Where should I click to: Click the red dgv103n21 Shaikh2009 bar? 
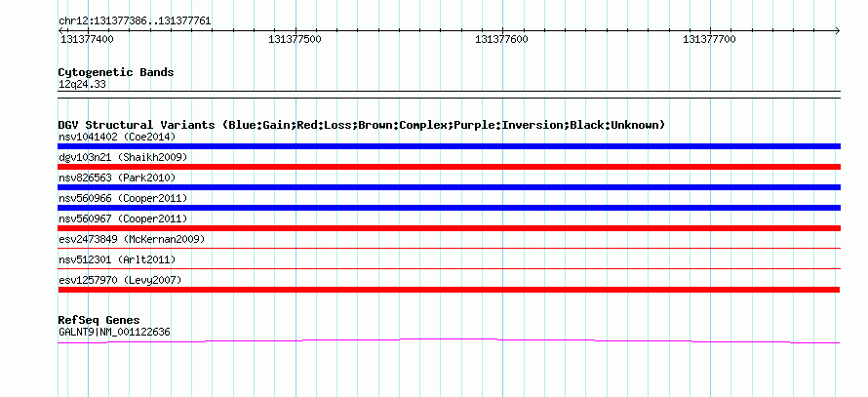click(x=449, y=167)
